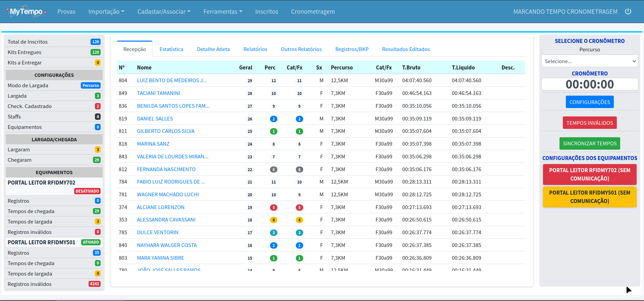The height and width of the screenshot is (301, 644).
Task: Open the Selecione percurso dropdown
Action: point(590,61)
